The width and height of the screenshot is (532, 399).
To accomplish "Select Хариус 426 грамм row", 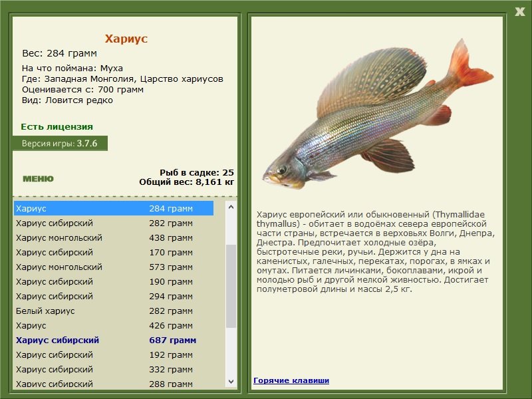I will [x=114, y=325].
